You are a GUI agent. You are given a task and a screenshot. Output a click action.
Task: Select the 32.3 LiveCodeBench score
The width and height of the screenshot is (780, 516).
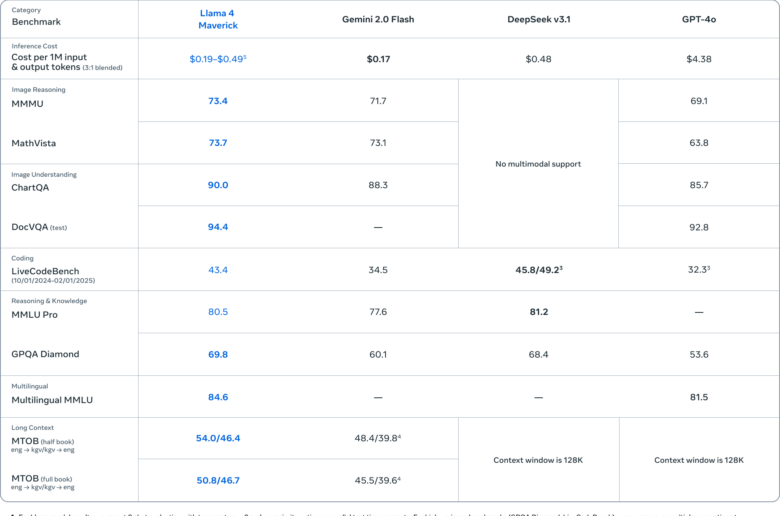pyautogui.click(x=699, y=270)
